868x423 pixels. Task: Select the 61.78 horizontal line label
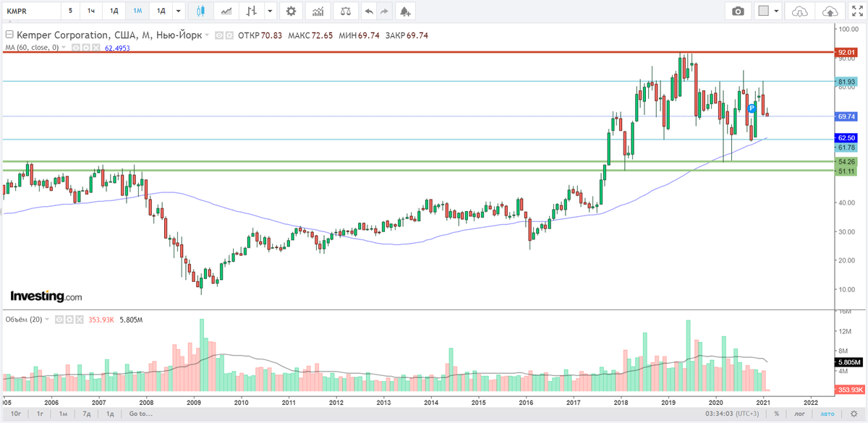[x=846, y=147]
